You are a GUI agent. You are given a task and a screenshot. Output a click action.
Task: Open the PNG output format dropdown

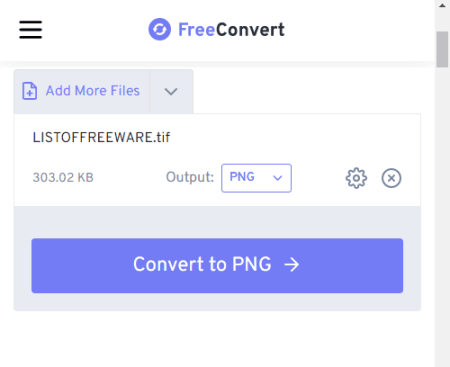[256, 178]
